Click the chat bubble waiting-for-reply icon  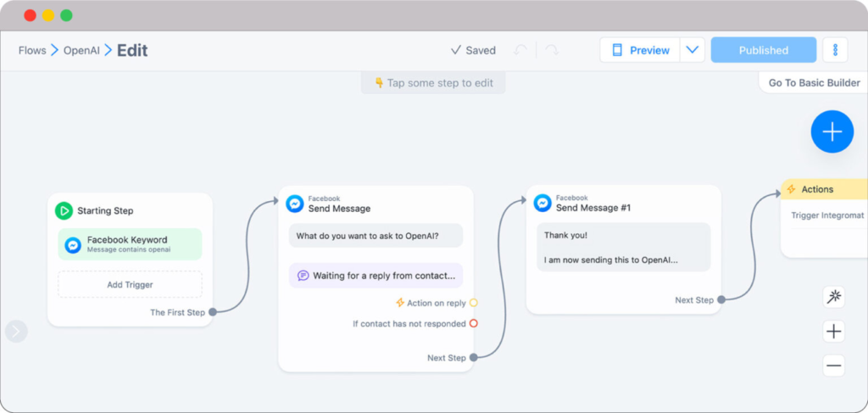303,276
